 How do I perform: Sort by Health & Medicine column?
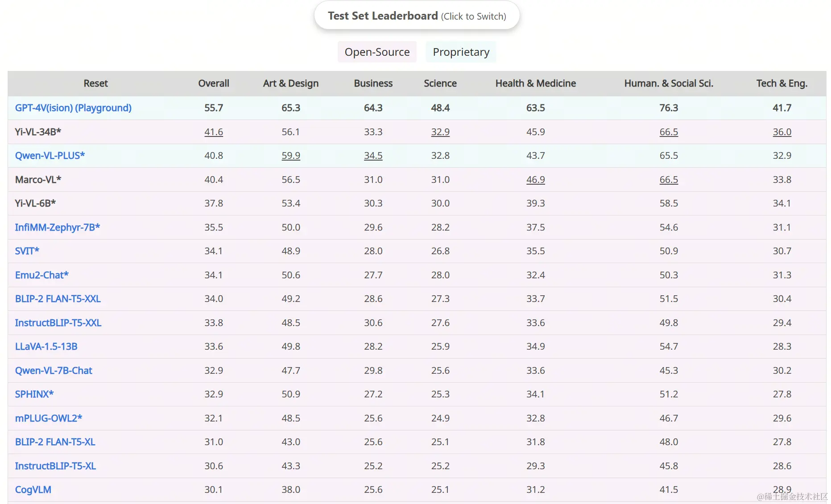click(536, 83)
